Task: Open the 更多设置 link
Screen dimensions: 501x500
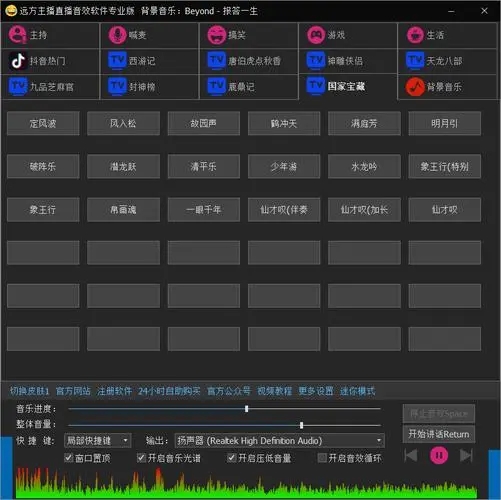Action: pos(316,391)
